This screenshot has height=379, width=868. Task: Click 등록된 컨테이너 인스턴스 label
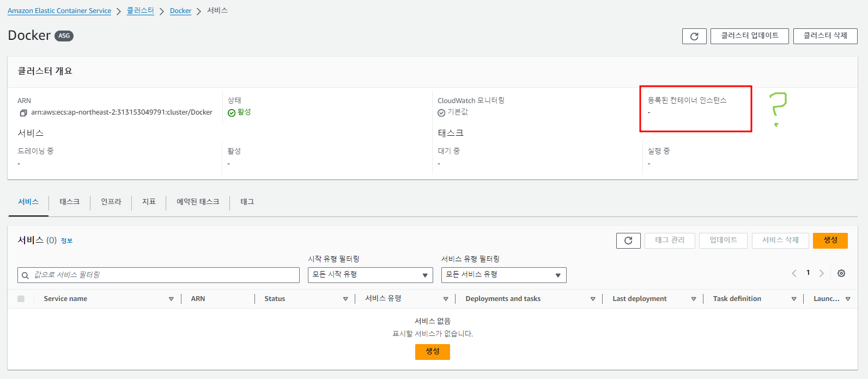pos(687,100)
